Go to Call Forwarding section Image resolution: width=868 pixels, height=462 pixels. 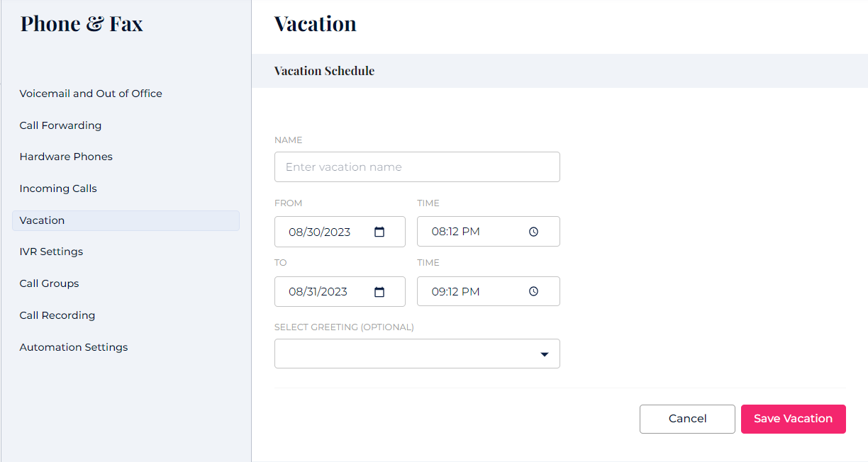(60, 125)
